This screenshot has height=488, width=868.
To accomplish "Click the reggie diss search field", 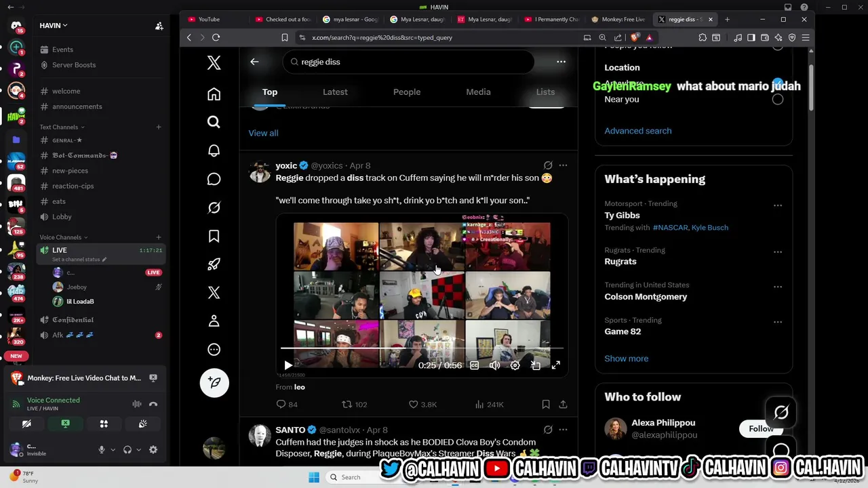I will click(409, 62).
